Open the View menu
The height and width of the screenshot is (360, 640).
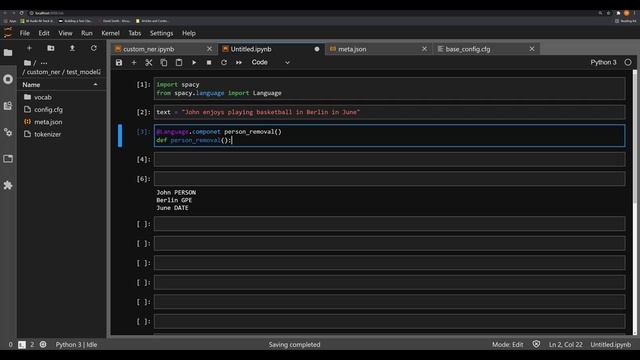65,33
